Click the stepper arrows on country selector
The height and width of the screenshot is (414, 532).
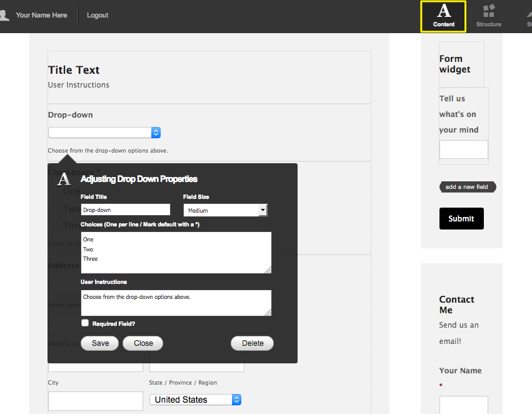tap(236, 399)
